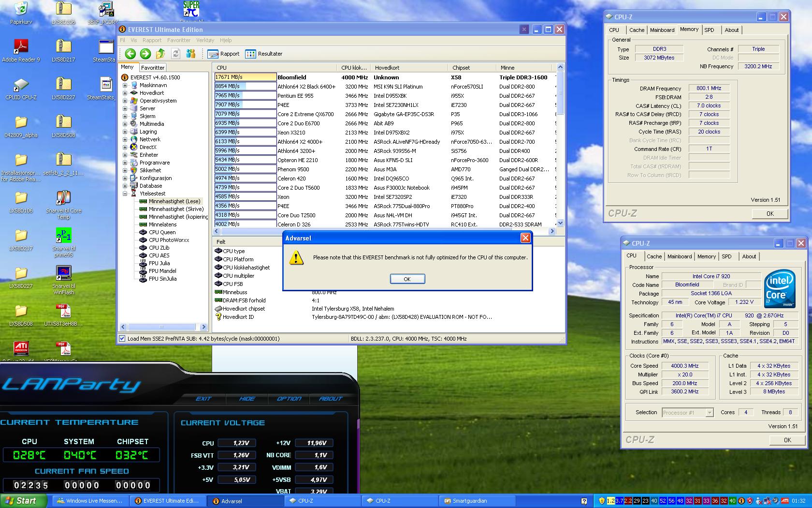Screen dimensions: 812x508
Task: Expand the Hovedkort tree node
Action: 125,93
